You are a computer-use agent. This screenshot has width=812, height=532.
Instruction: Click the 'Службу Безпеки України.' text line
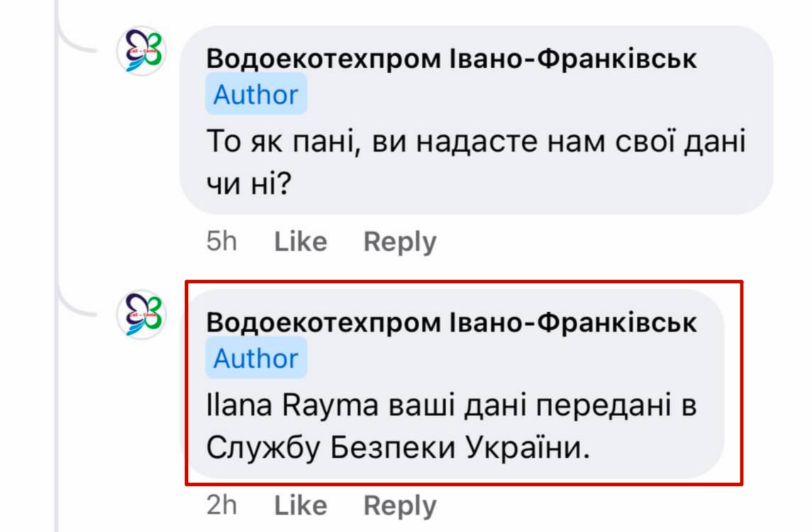point(399,448)
